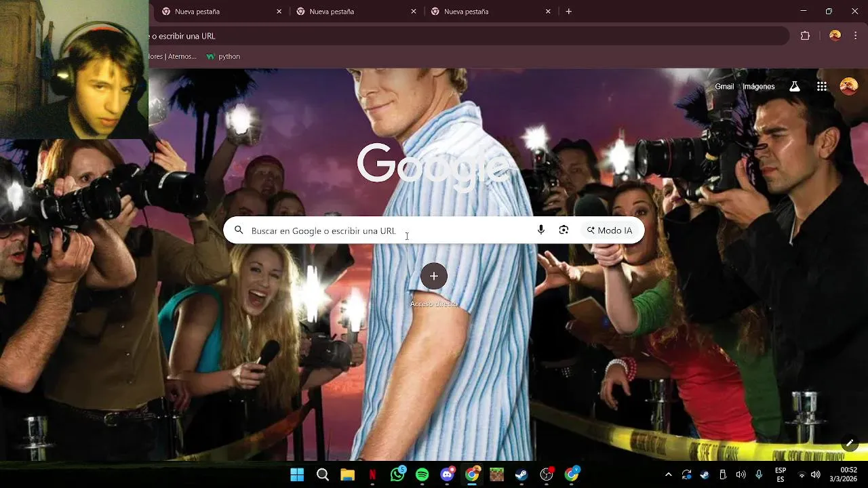
Task: Open Modo IA
Action: point(610,230)
